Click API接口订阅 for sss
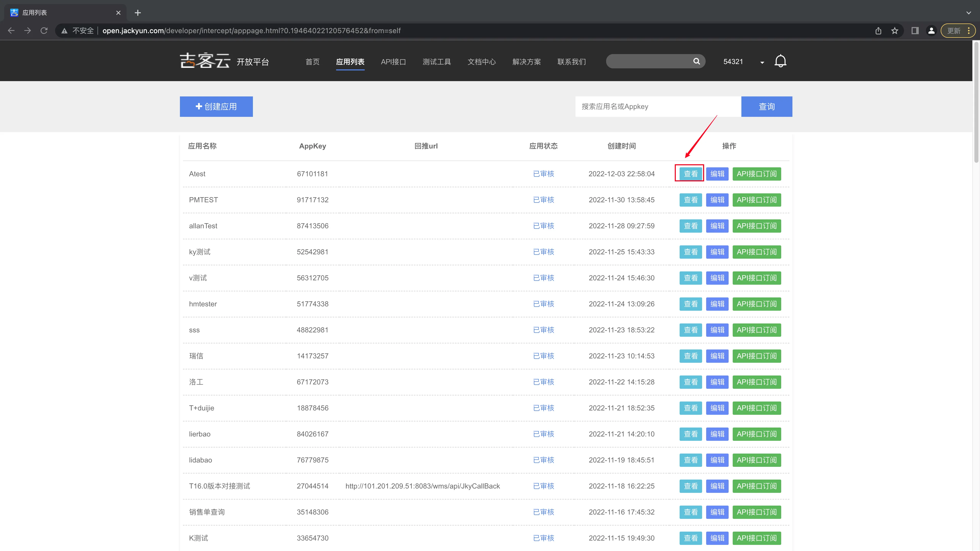Screen dimensions: 980x551 757,330
